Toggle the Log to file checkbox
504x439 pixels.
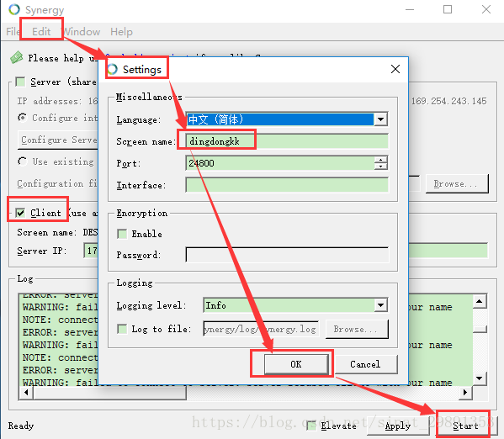[122, 329]
